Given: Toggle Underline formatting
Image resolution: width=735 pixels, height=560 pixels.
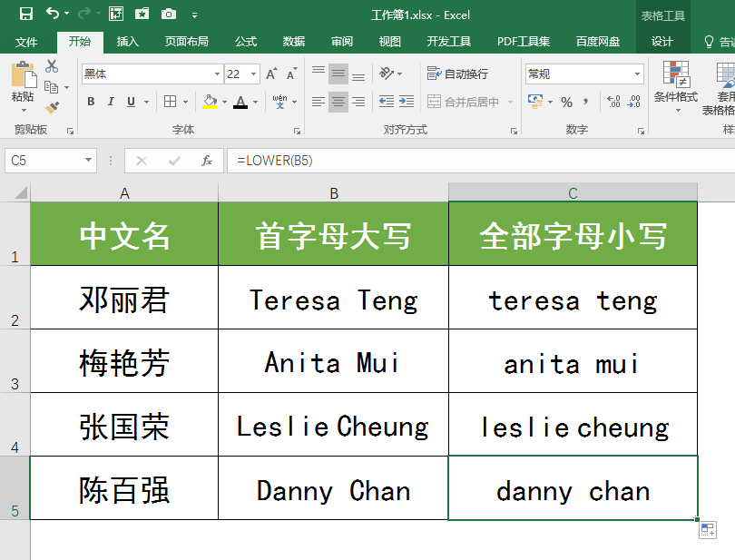Looking at the screenshot, I should coord(131,102).
